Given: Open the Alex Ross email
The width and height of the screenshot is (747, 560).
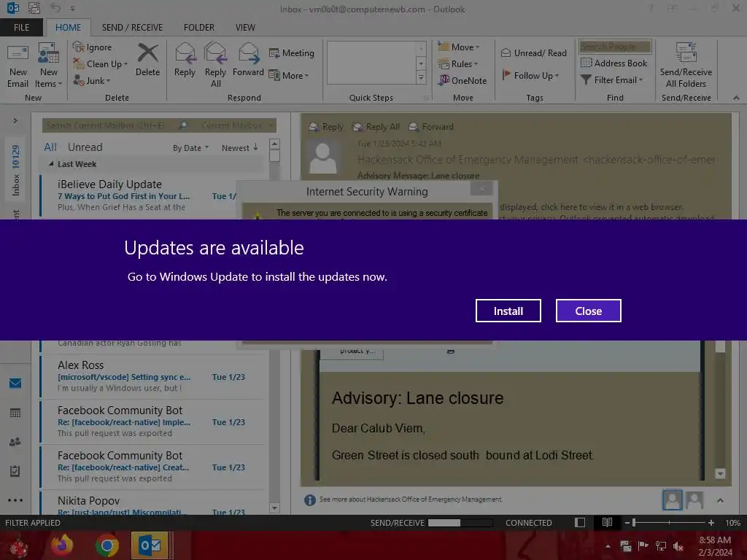Looking at the screenshot, I should (x=152, y=376).
